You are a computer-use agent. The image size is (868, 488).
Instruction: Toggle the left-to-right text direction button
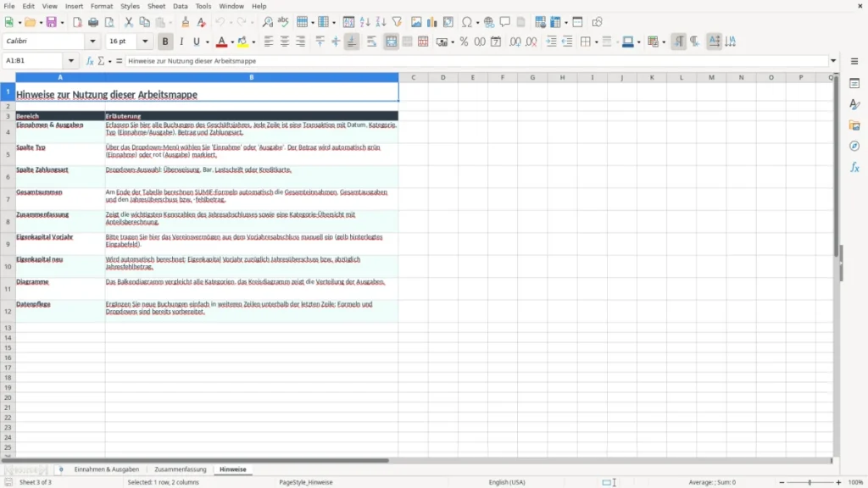tap(679, 42)
